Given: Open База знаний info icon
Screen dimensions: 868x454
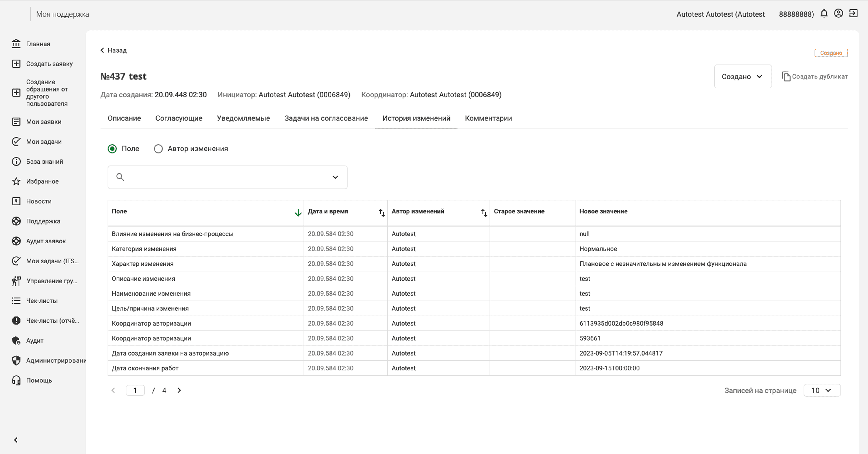Looking at the screenshot, I should [16, 161].
